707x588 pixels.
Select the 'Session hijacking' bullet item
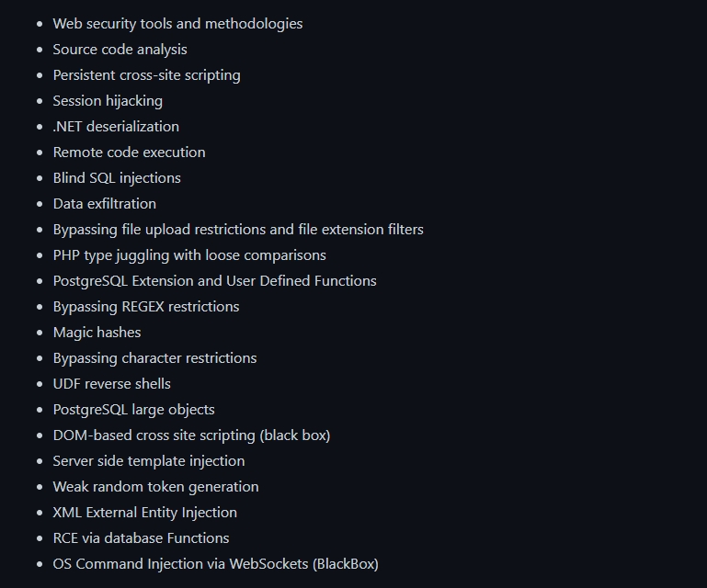click(x=108, y=101)
